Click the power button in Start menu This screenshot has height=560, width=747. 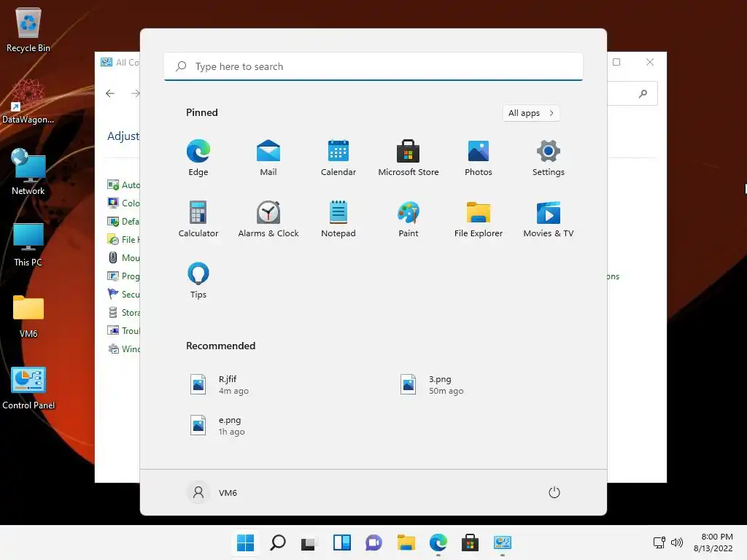[554, 492]
